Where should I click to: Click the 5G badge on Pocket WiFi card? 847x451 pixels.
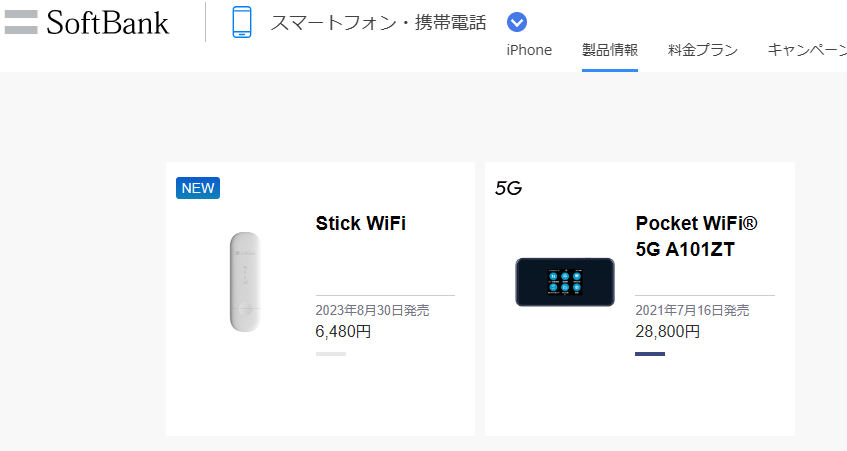[x=508, y=188]
